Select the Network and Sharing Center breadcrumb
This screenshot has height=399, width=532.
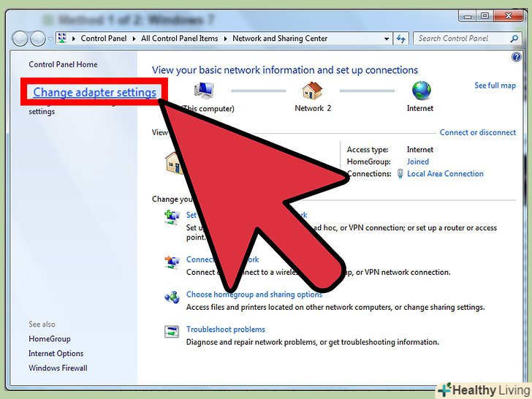[x=280, y=38]
